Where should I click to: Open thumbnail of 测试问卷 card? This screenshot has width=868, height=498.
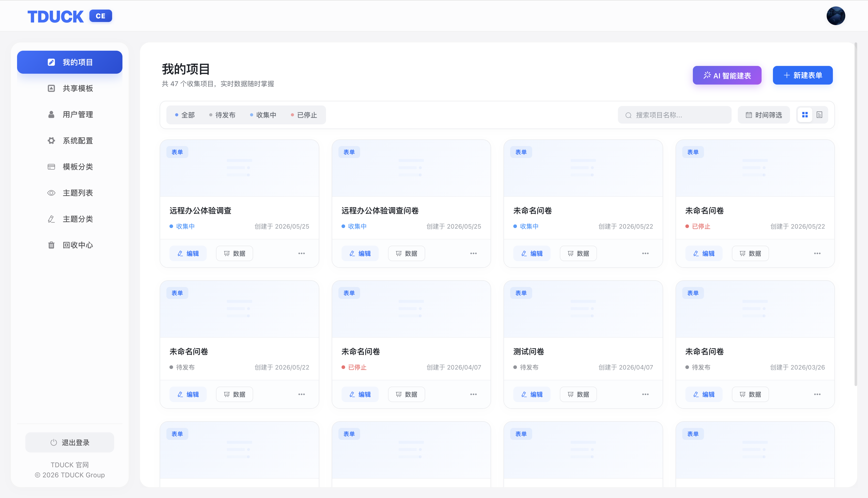click(x=583, y=309)
